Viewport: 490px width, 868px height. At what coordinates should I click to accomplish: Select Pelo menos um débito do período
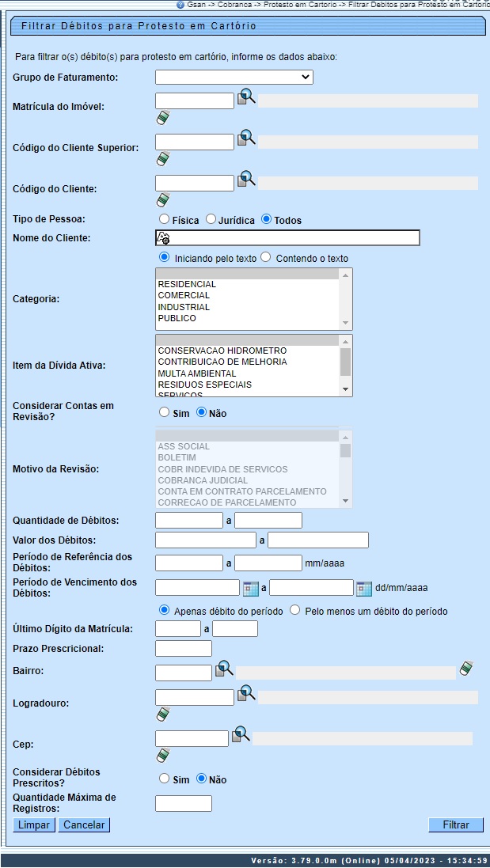pyautogui.click(x=294, y=610)
